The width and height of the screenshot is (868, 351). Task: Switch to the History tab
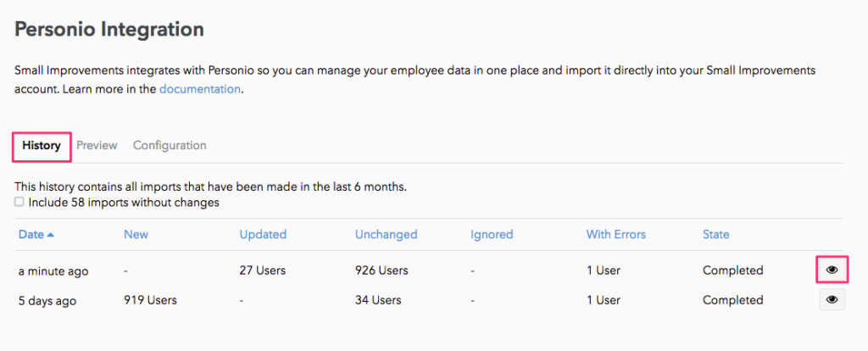coord(42,146)
